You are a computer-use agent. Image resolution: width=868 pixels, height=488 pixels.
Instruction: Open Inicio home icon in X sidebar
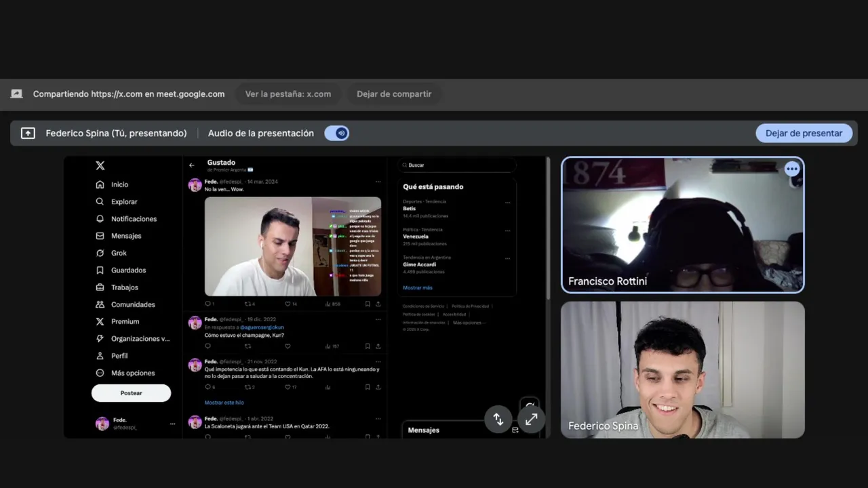tap(100, 184)
